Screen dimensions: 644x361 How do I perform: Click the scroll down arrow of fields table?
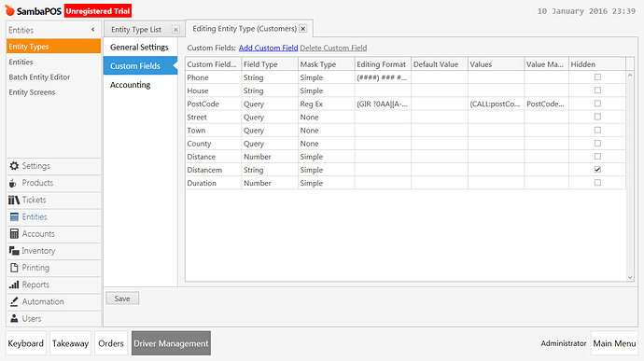(630, 278)
